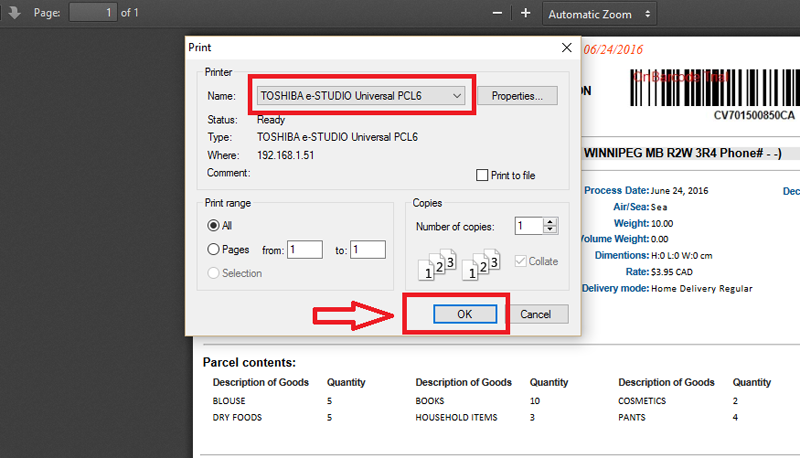Click the Rate value $3.95 CAD
Image resolution: width=800 pixels, height=458 pixels.
pyautogui.click(x=672, y=272)
